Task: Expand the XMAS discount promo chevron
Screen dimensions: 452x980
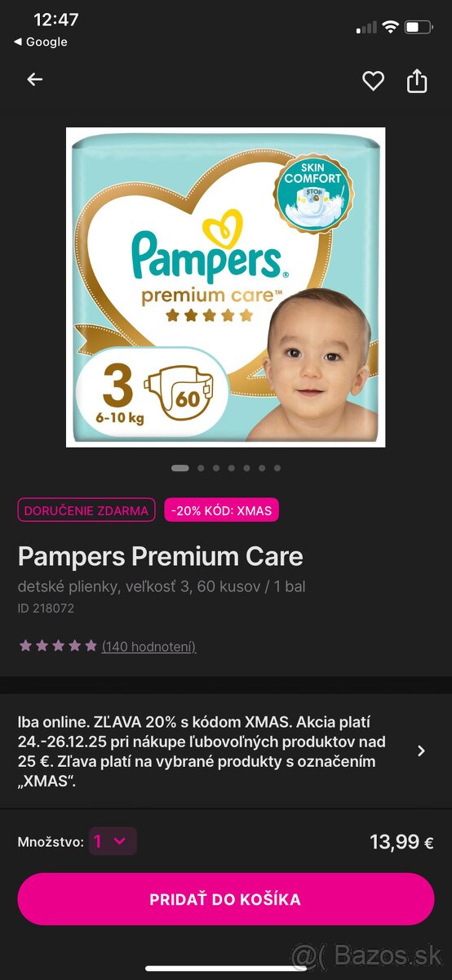Action: (421, 751)
